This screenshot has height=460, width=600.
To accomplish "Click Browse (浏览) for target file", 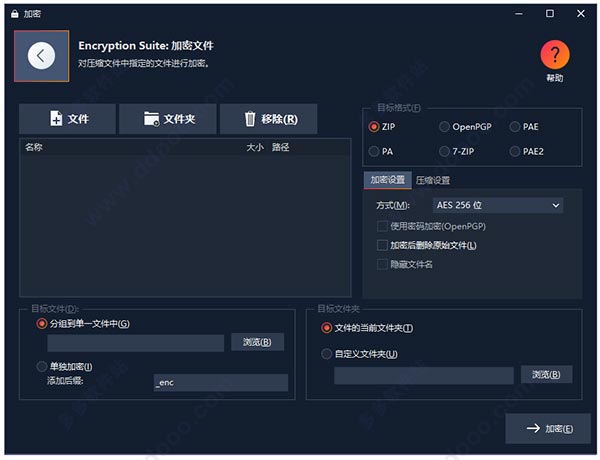I will 257,342.
